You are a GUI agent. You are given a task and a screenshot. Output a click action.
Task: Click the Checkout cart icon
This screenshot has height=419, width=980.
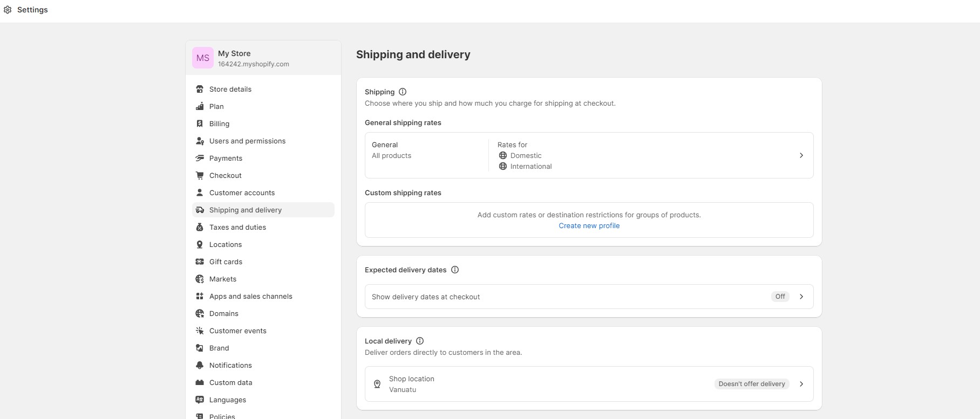click(200, 175)
